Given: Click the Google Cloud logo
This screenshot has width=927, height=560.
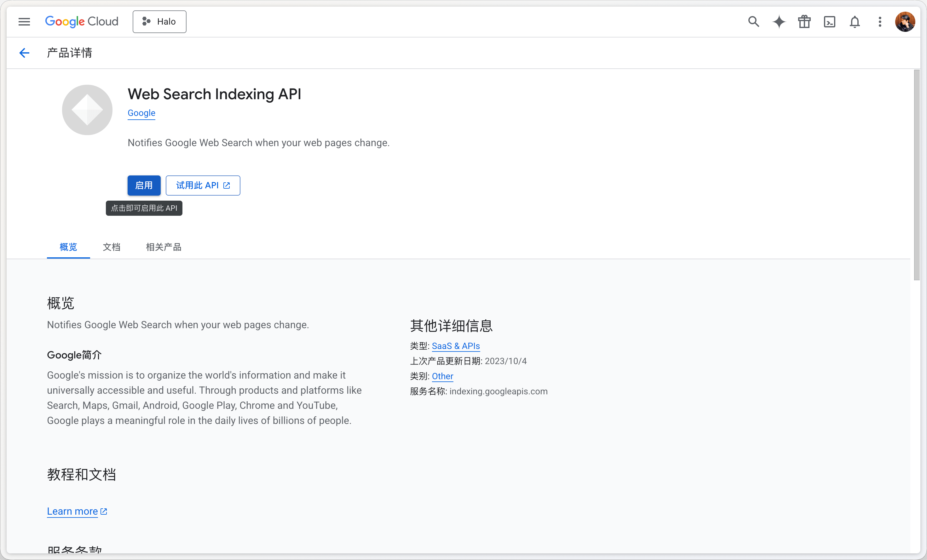Looking at the screenshot, I should pos(82,21).
